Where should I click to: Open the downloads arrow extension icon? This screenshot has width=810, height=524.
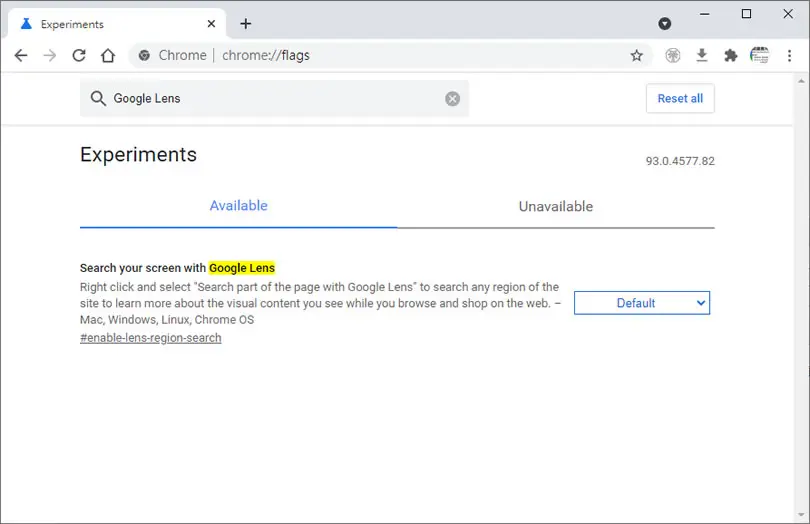(x=702, y=55)
